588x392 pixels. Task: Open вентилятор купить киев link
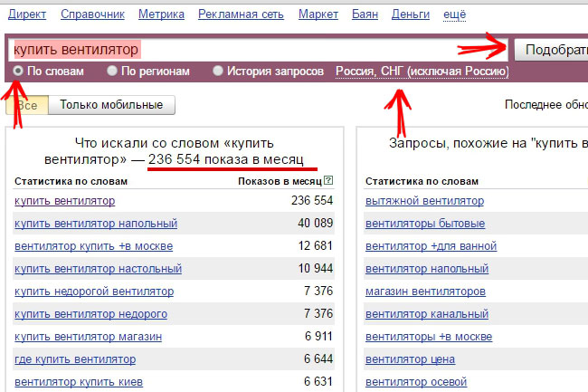[79, 382]
